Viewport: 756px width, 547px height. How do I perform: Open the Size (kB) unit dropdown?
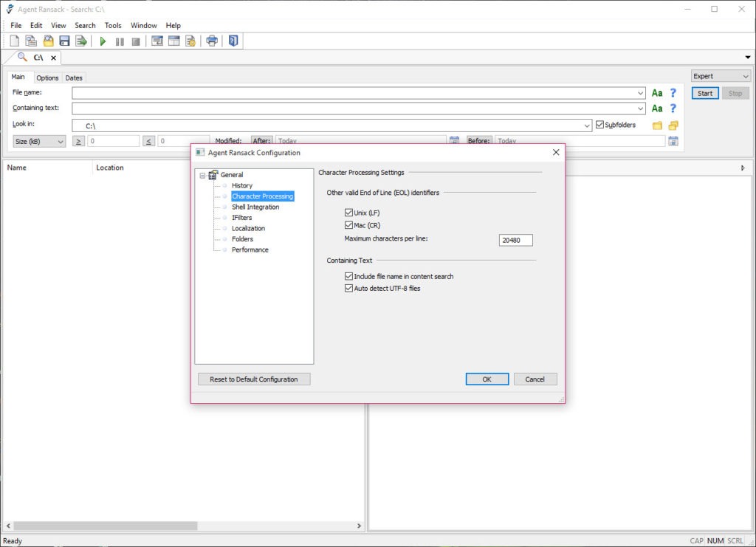click(x=39, y=141)
